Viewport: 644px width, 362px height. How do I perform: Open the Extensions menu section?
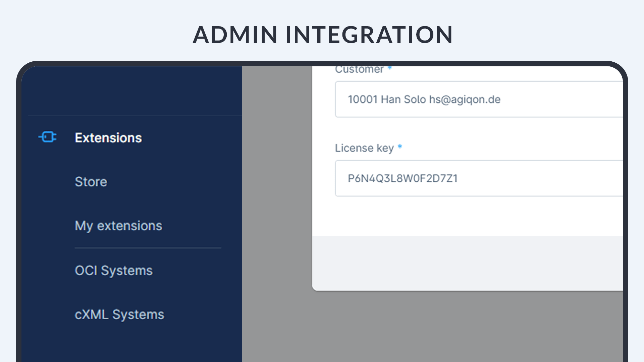108,138
